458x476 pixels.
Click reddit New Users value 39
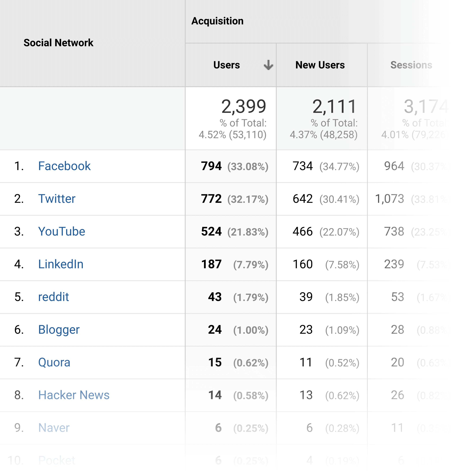click(x=306, y=297)
